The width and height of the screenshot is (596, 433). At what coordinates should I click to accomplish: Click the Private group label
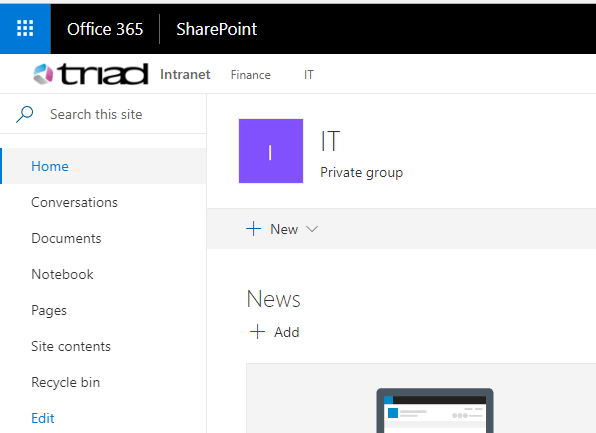tap(361, 173)
